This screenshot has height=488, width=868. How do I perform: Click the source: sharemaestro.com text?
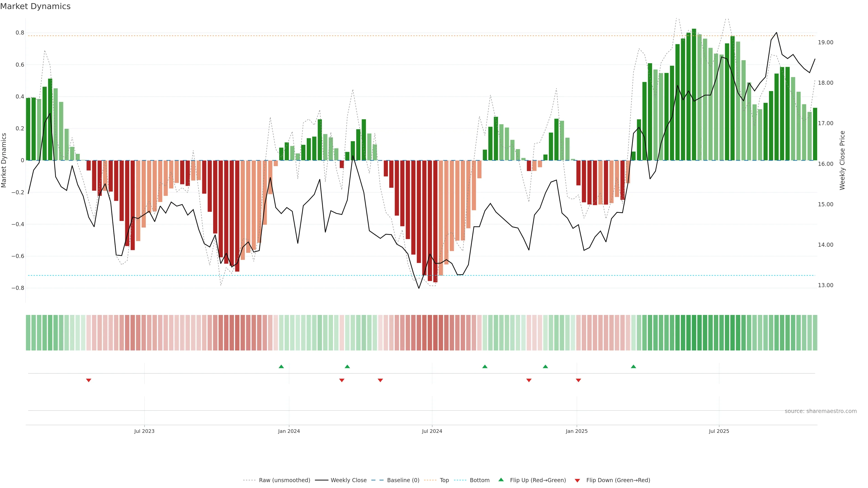[821, 411]
